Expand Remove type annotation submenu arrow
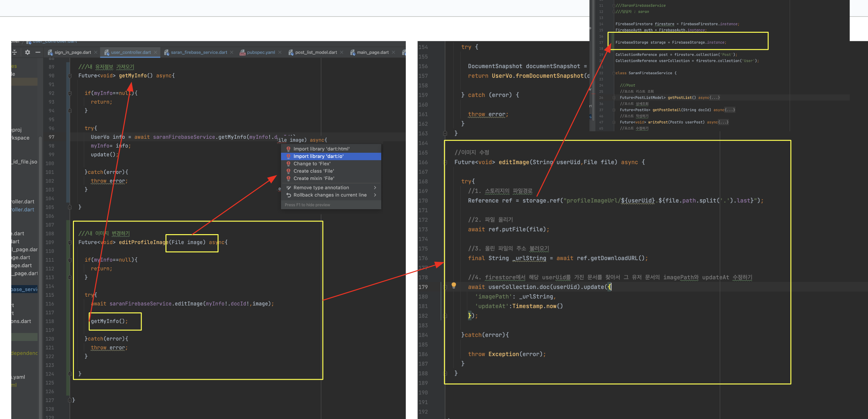The width and height of the screenshot is (868, 419). pyautogui.click(x=375, y=188)
